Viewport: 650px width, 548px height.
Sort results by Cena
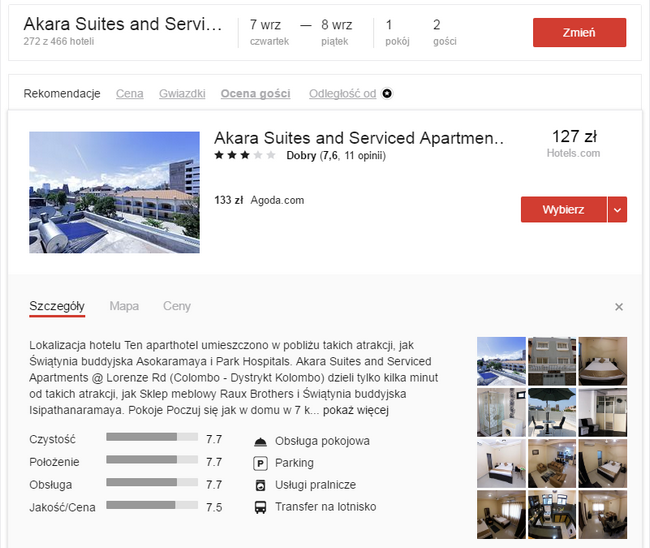coord(129,94)
